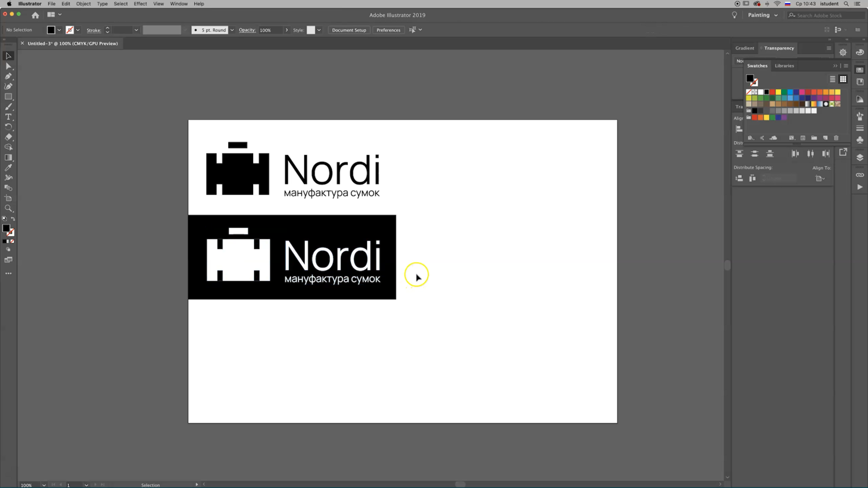
Task: Swap fill and stroke colors
Action: click(x=13, y=219)
